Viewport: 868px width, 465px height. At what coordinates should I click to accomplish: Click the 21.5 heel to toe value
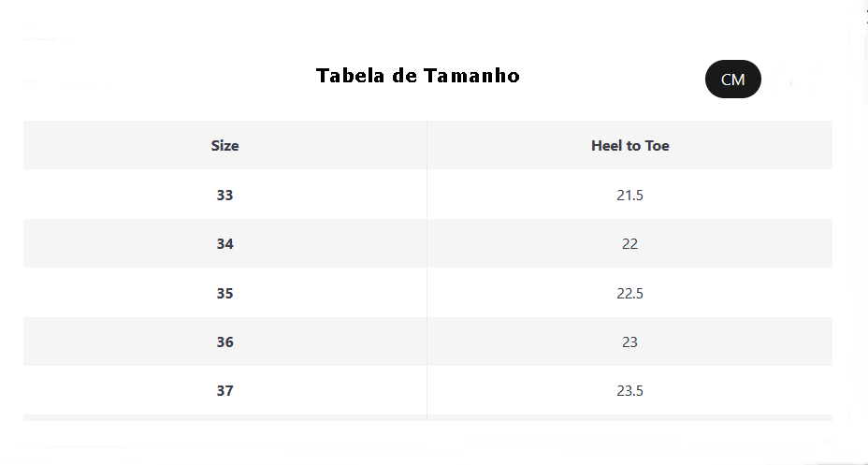tap(630, 195)
